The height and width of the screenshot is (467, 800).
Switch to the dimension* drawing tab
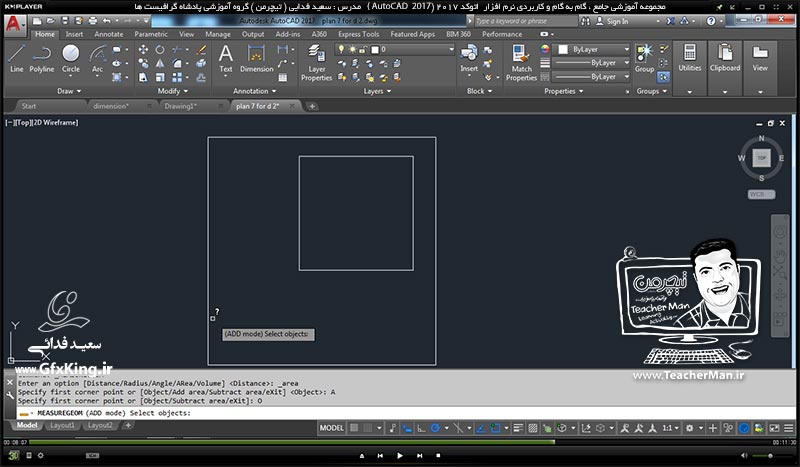click(x=111, y=106)
